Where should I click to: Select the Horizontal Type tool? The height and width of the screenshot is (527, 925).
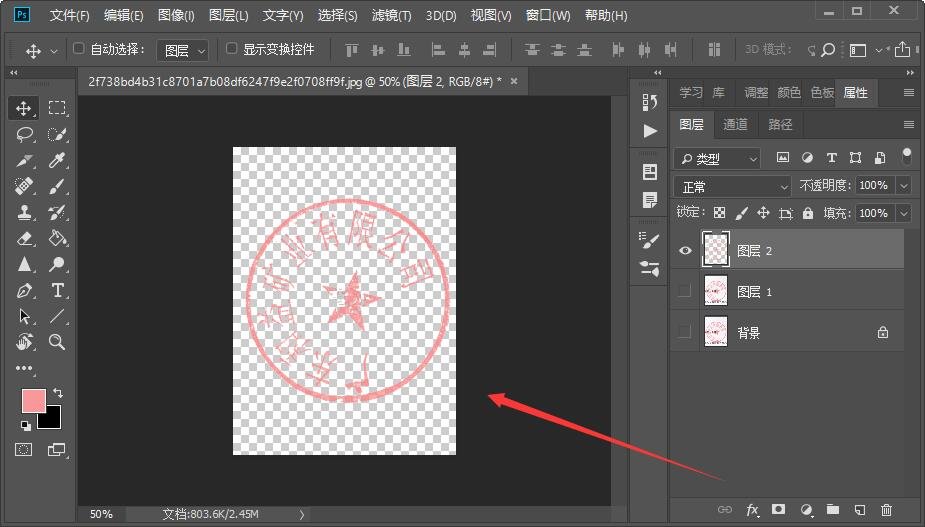(x=57, y=290)
